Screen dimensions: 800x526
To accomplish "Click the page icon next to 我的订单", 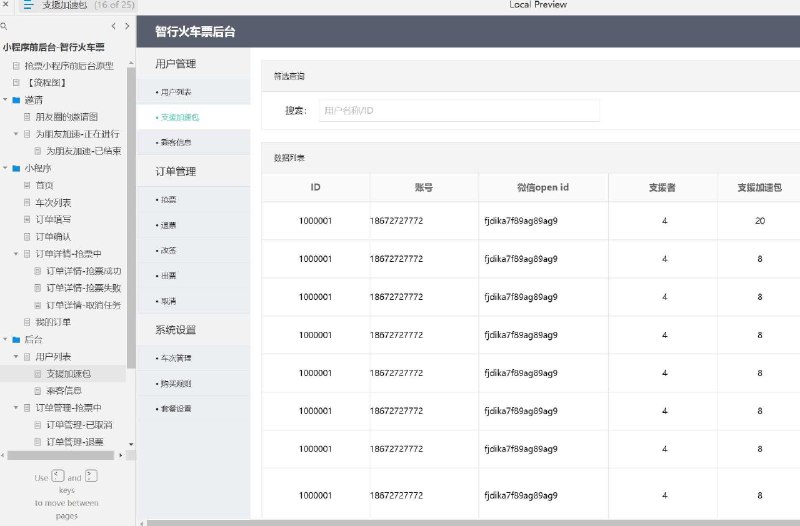I will pos(27,322).
